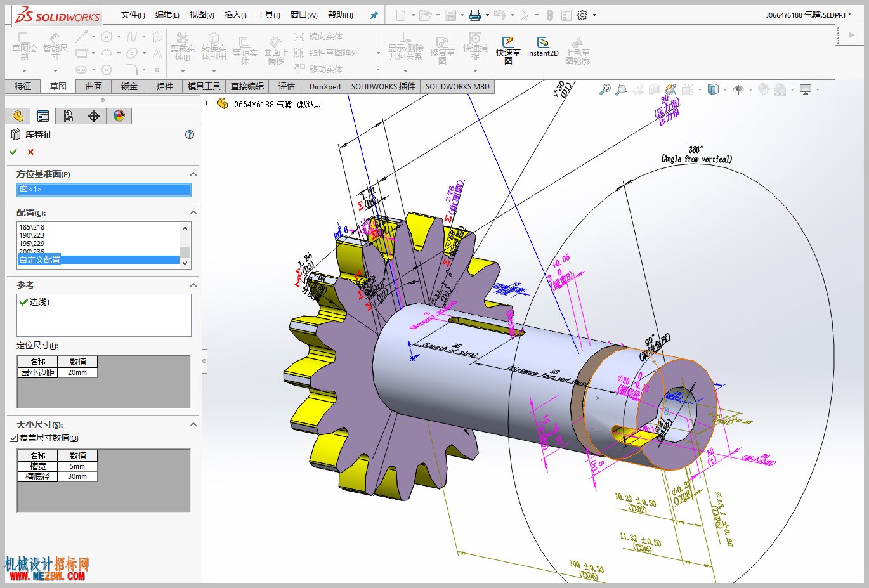The image size is (869, 588).
Task: Click the Trim Entities (剪裁实体) tool
Action: (x=183, y=47)
